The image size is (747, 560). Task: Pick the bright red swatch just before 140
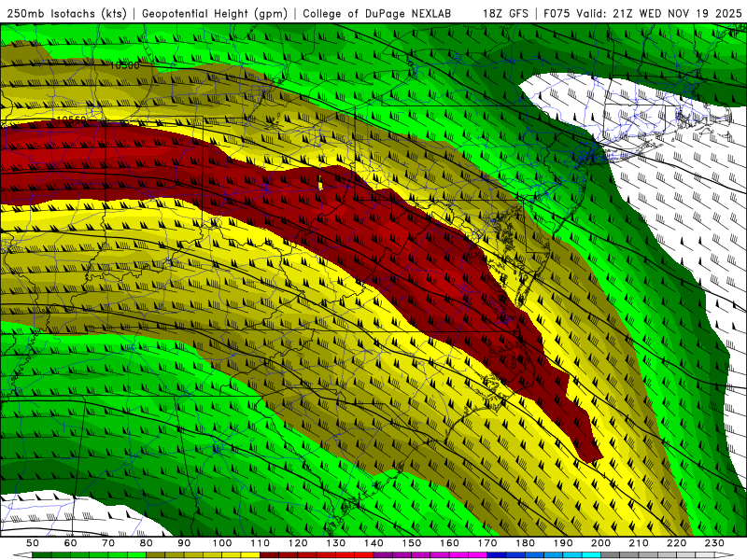(364, 555)
